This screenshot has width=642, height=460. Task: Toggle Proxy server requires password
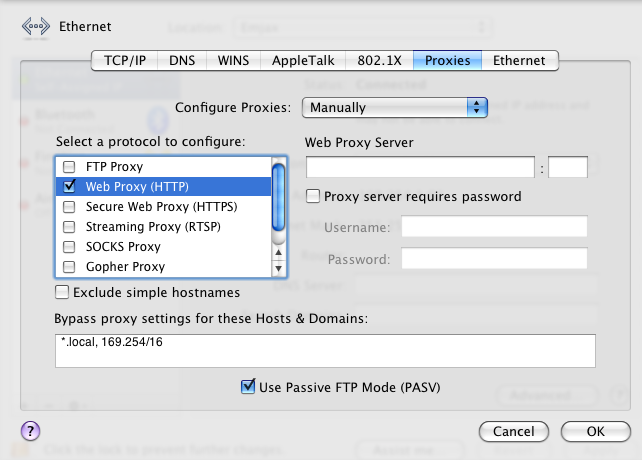point(313,197)
